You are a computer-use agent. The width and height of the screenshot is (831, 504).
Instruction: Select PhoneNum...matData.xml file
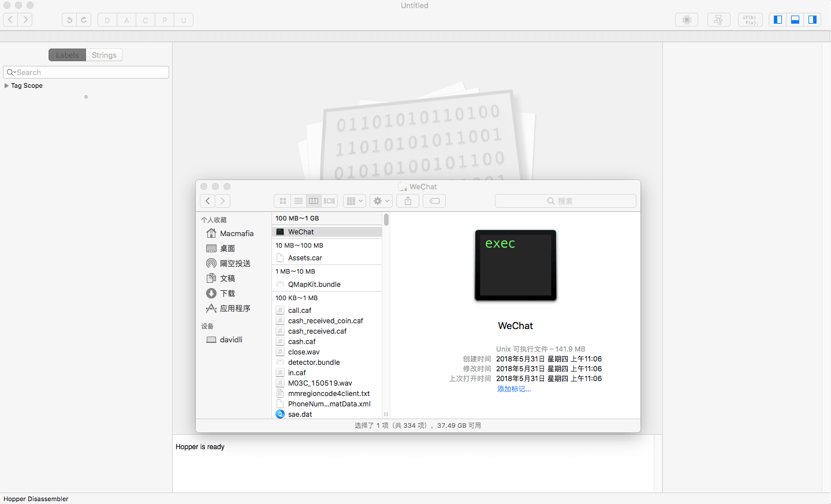point(327,404)
